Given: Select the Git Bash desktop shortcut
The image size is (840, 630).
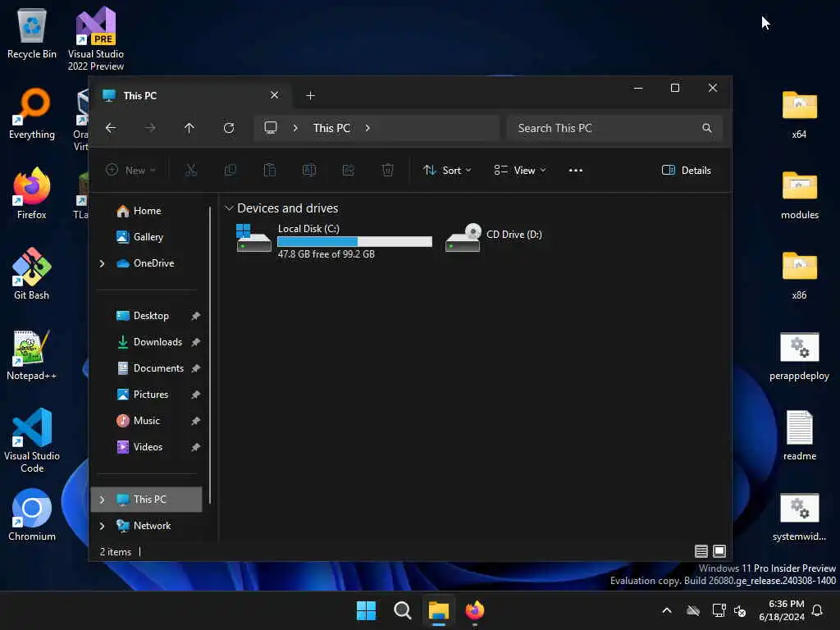Looking at the screenshot, I should pyautogui.click(x=32, y=274).
